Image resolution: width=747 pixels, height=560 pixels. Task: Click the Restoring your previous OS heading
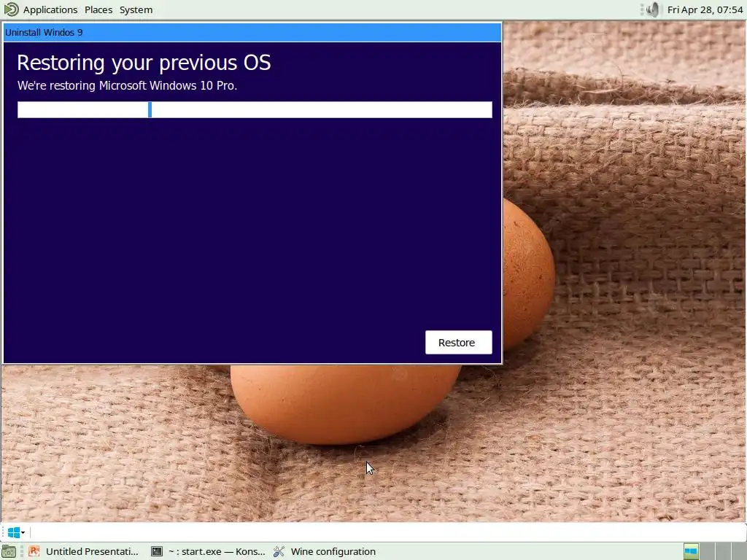point(144,63)
